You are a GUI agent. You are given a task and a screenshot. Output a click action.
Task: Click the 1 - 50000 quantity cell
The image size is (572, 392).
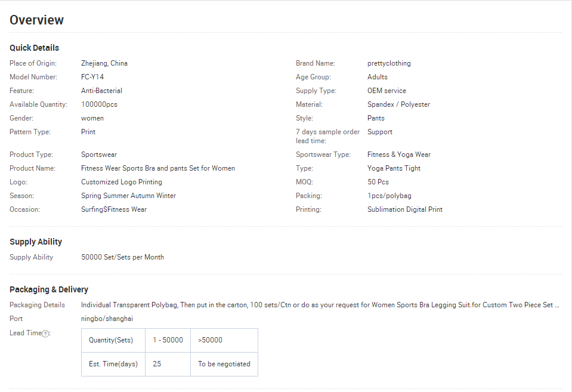tap(168, 340)
